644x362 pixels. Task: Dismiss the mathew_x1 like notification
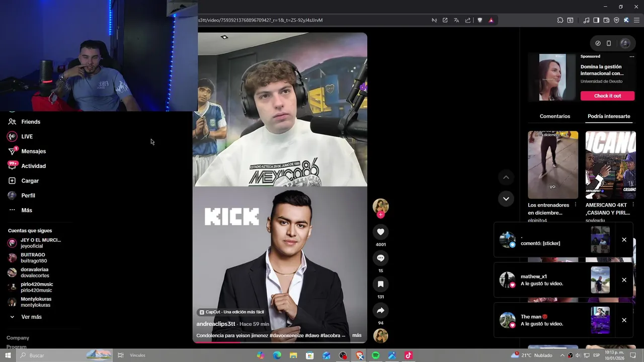point(624,280)
